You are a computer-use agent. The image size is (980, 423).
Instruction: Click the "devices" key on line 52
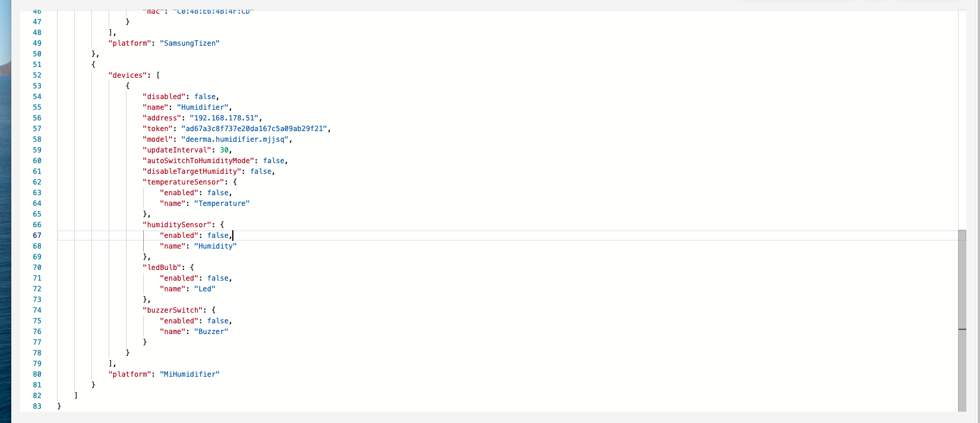128,75
